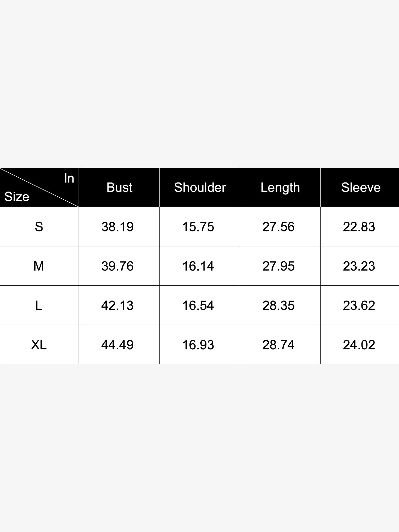Click the 27.56 length value
The height and width of the screenshot is (532, 399).
coord(279,227)
